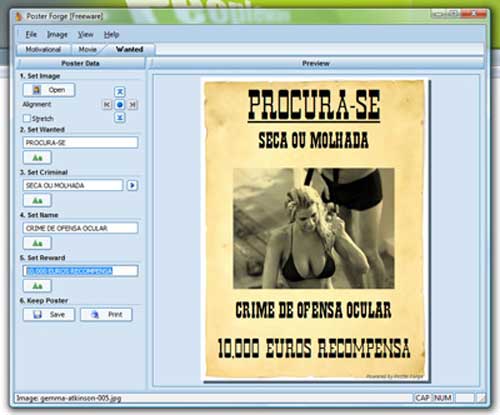Image resolution: width=500 pixels, height=415 pixels.
Task: Change font for the Wanted text
Action: (x=37, y=158)
